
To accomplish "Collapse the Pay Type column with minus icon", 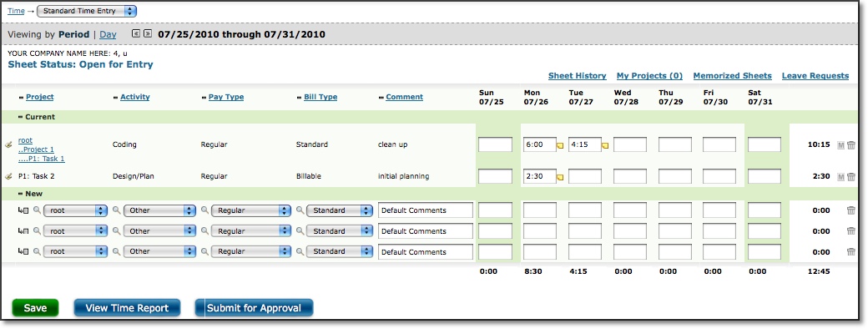I will [x=204, y=98].
